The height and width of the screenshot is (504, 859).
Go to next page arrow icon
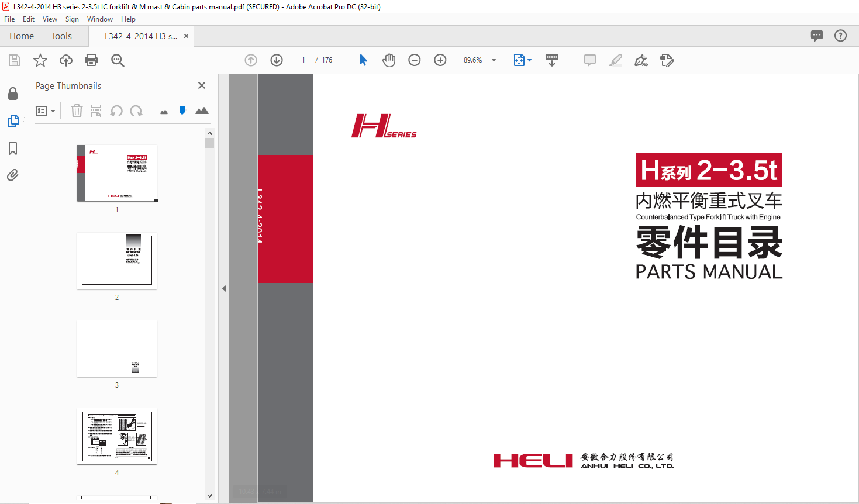[x=277, y=60]
